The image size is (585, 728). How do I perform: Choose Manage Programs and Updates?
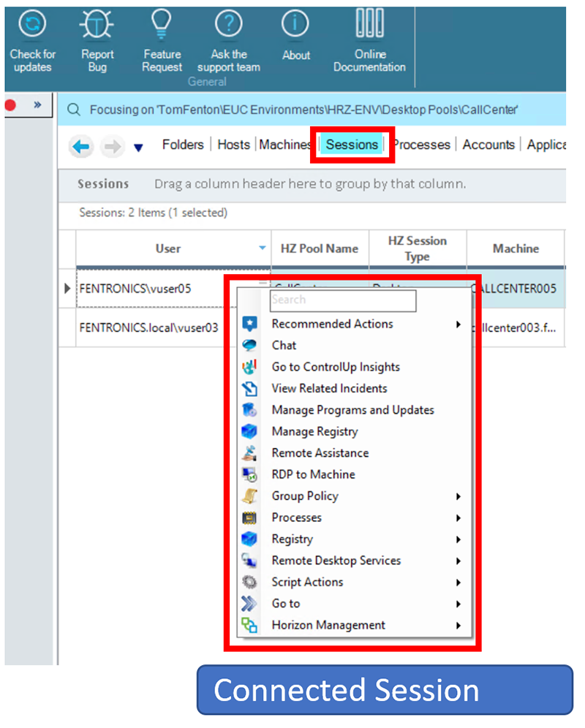point(352,410)
